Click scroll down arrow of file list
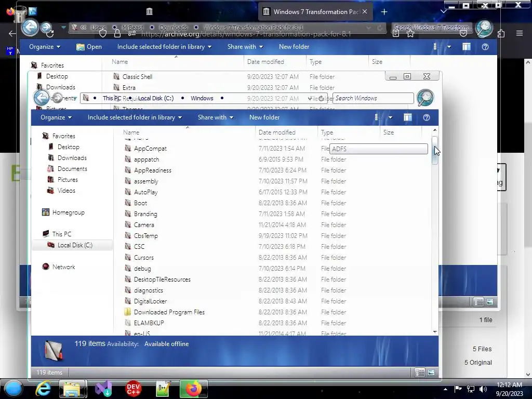Viewport: 532px width, 399px height. (x=435, y=331)
